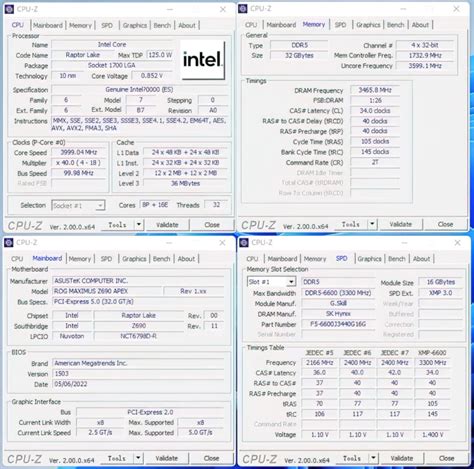
Task: Click the CPU-Z app icon in the SPD window
Action: click(244, 242)
